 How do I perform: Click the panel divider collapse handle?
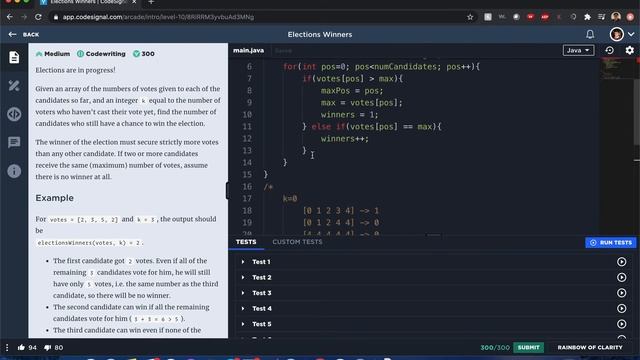pos(227,191)
